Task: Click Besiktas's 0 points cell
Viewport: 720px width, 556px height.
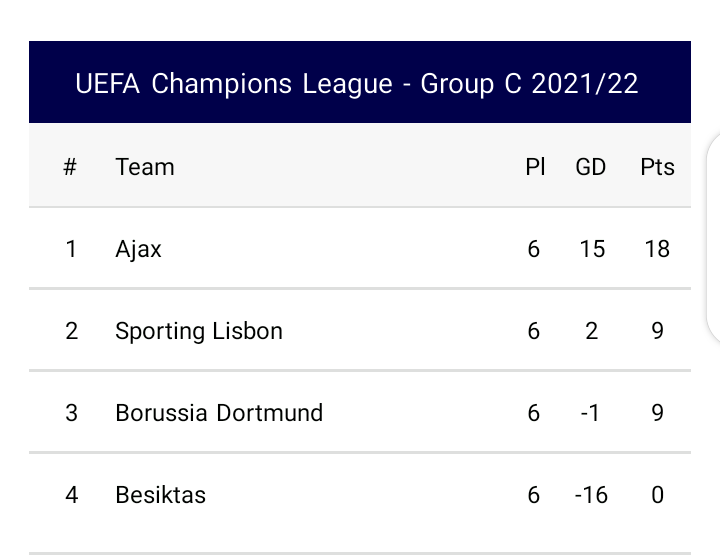Action: tap(657, 495)
